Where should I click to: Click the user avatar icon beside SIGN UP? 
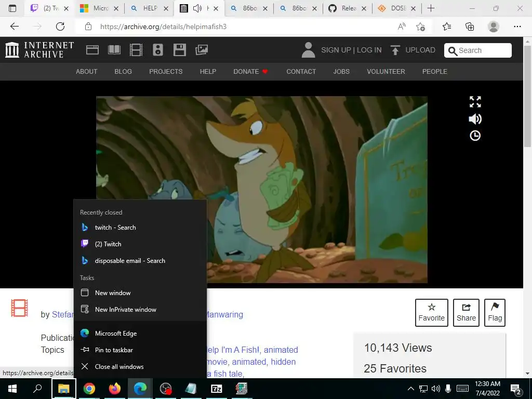click(308, 50)
